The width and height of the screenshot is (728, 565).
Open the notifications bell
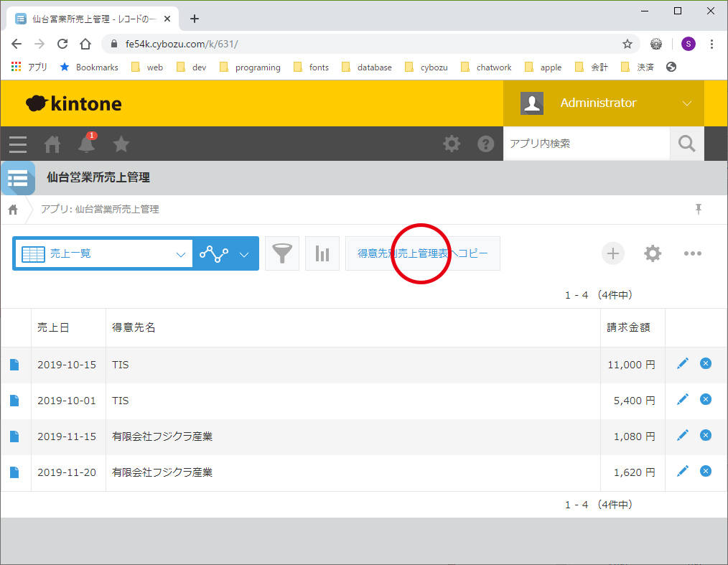tap(87, 144)
